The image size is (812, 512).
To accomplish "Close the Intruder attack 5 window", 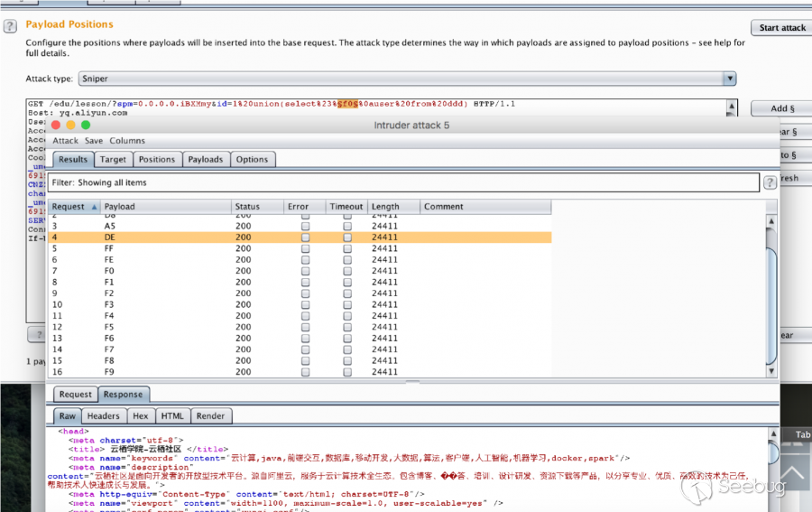I will (56, 126).
